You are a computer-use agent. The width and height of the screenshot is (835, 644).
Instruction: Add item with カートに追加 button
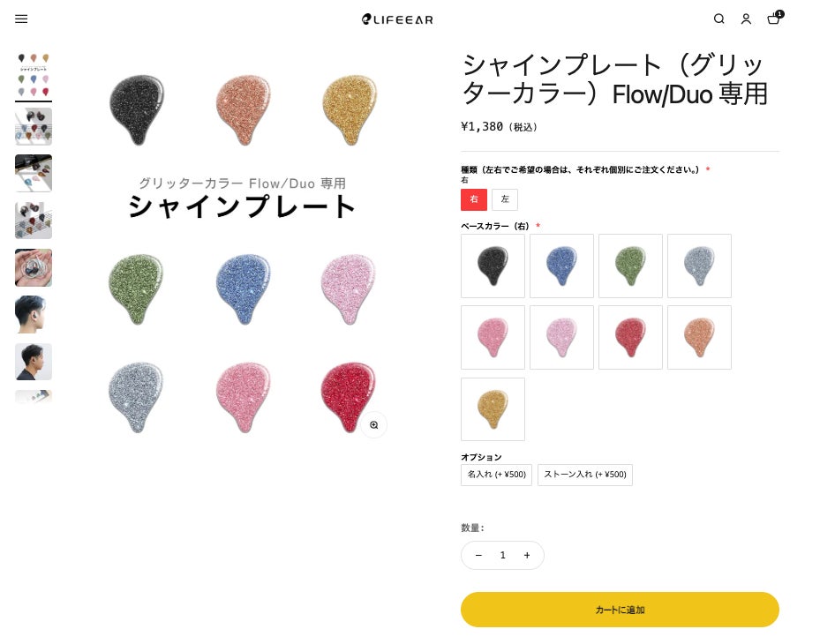tap(620, 610)
